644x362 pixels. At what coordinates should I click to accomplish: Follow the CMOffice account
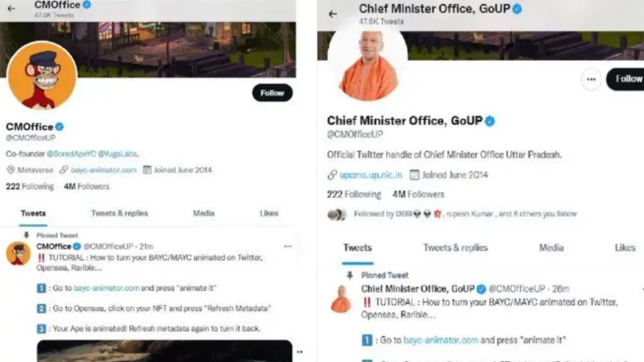pyautogui.click(x=272, y=93)
